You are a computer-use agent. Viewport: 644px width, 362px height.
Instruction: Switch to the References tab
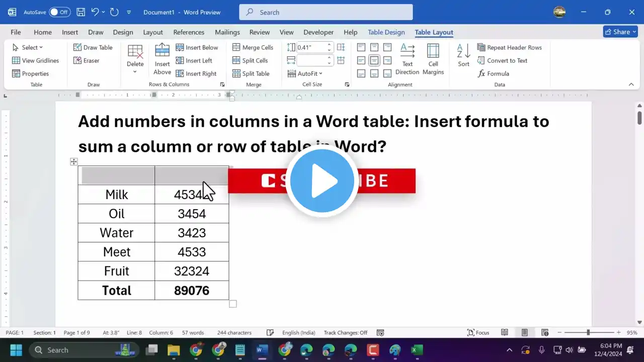[189, 32]
